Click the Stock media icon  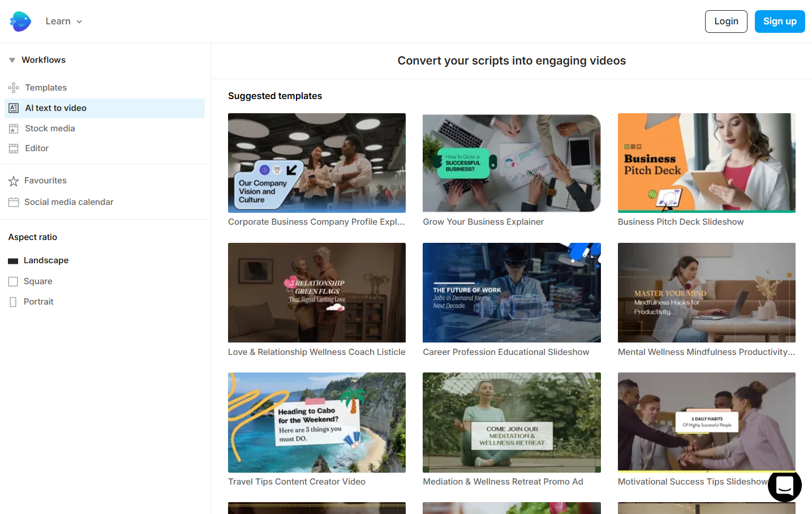(14, 128)
